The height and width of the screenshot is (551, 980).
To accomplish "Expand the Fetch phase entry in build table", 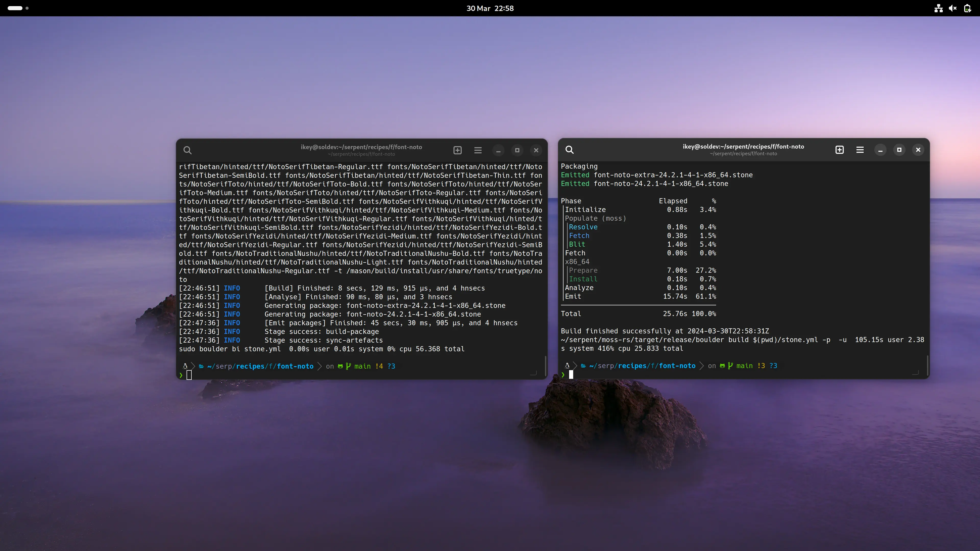I will tap(575, 252).
